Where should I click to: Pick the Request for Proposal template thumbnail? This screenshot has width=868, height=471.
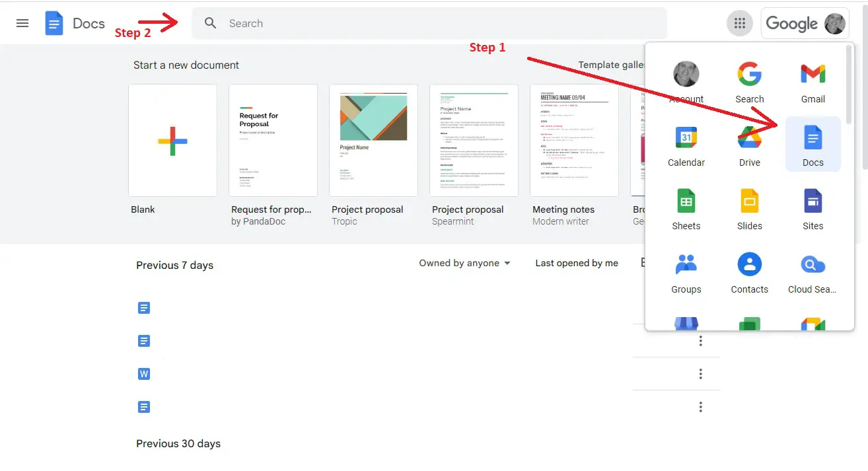tap(273, 140)
